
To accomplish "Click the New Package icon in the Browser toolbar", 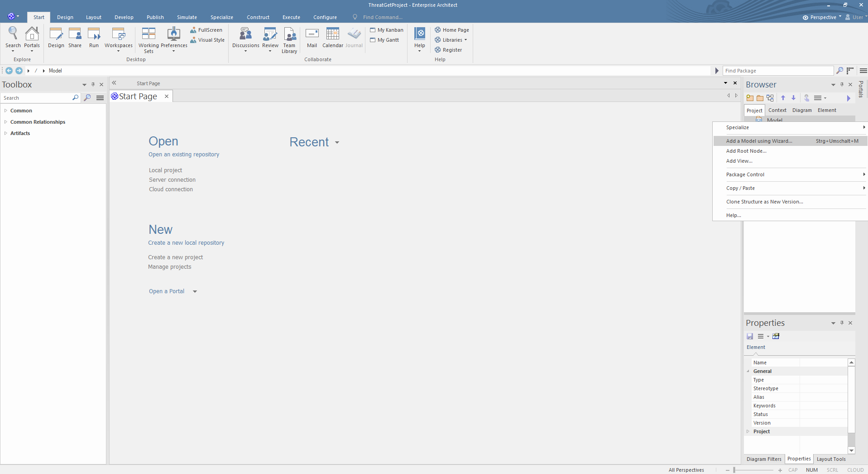I will tap(750, 98).
